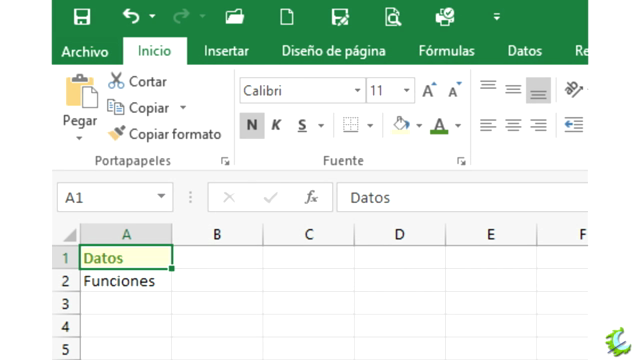
Task: Align text to middle of cell
Action: [513, 89]
